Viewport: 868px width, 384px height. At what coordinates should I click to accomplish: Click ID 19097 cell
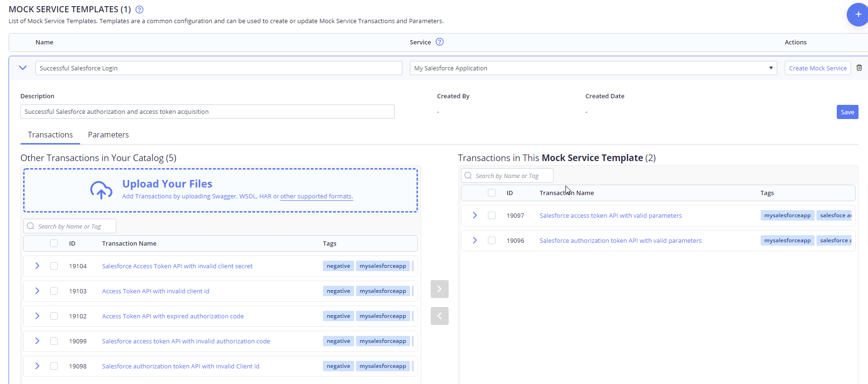click(515, 215)
